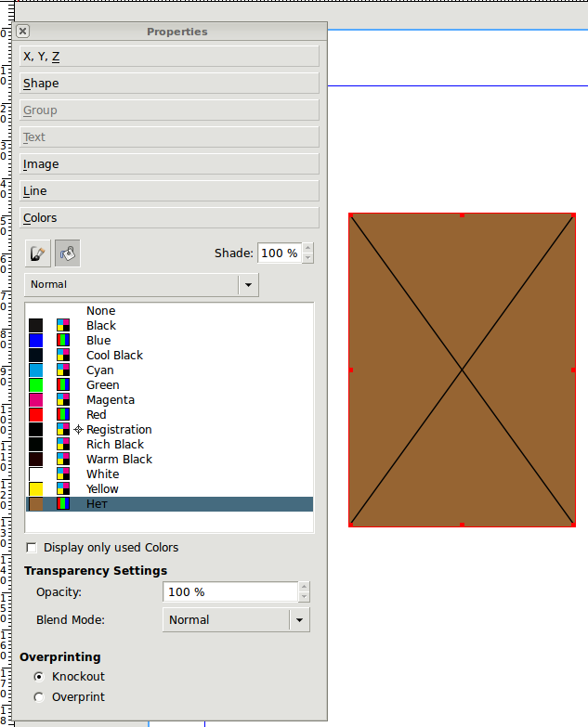
Task: Open the fill type Normal dropdown
Action: [x=141, y=285]
